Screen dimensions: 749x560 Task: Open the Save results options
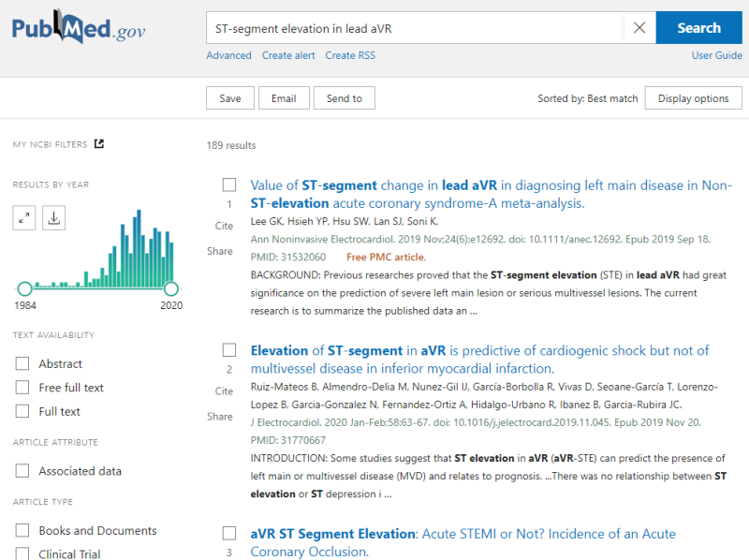[x=229, y=98]
